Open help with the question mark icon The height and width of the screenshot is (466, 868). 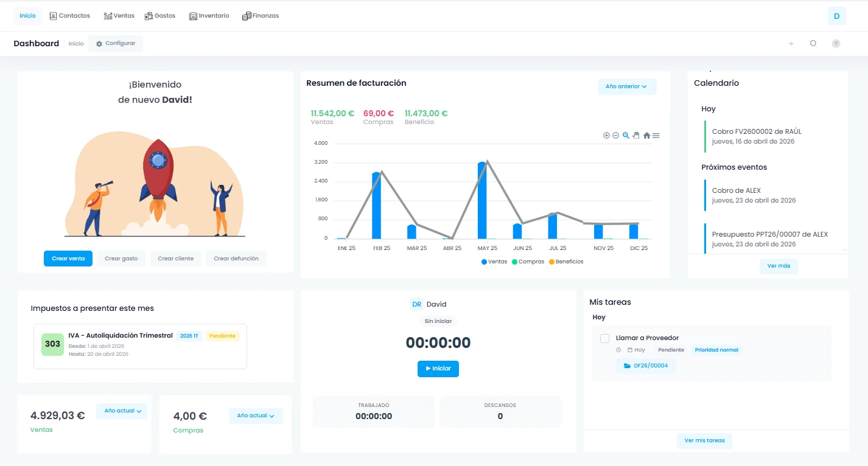[x=836, y=44]
